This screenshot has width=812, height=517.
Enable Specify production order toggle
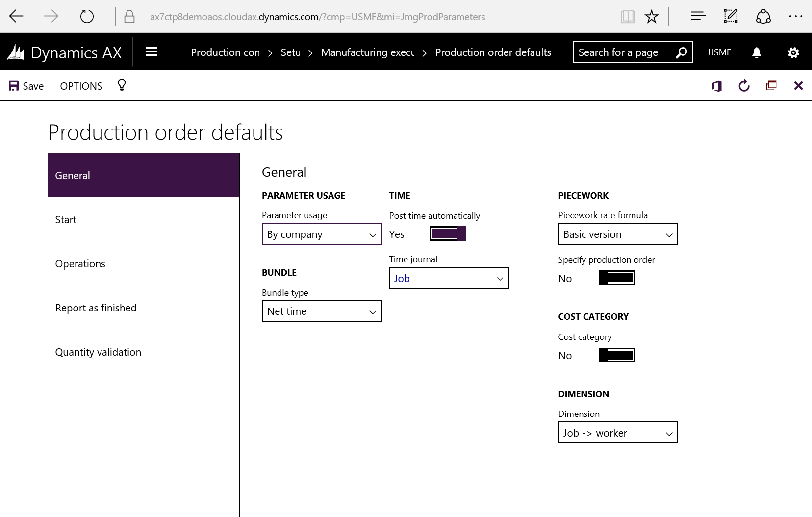(616, 278)
